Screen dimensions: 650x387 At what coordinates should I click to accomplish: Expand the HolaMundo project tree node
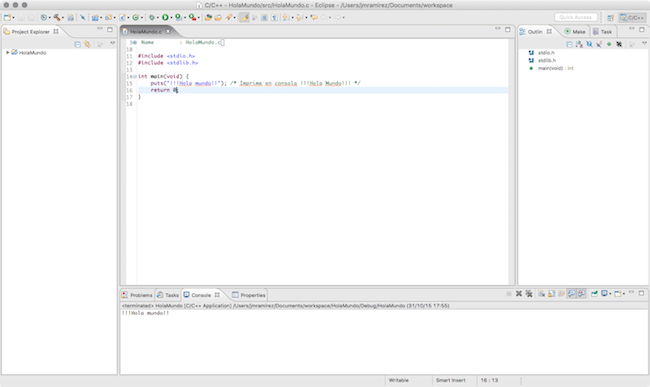(x=7, y=53)
